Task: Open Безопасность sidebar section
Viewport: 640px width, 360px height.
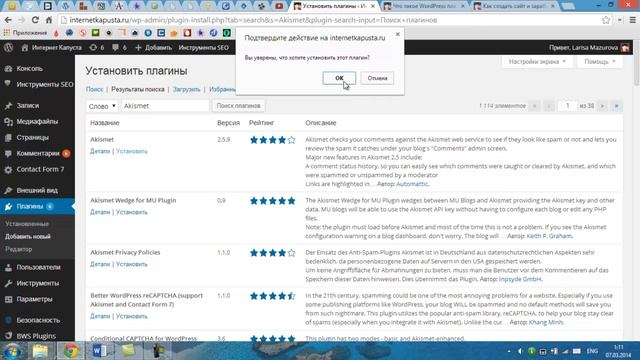Action: click(37, 320)
